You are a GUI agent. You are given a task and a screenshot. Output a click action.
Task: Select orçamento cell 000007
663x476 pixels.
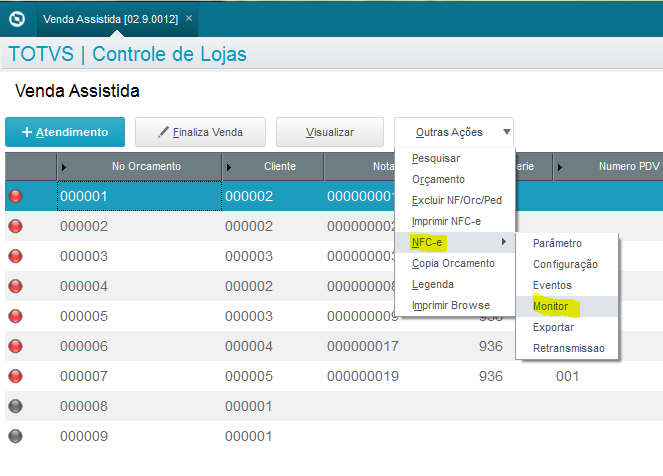click(139, 376)
